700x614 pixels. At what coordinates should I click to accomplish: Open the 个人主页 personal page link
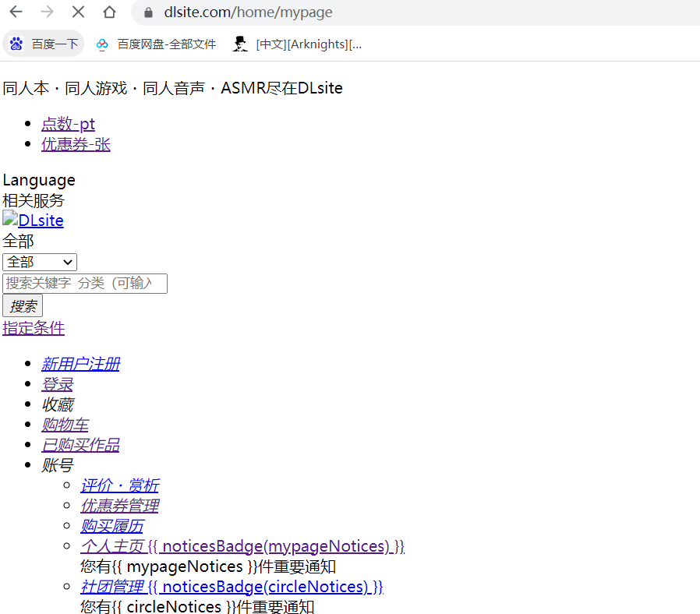click(x=243, y=546)
